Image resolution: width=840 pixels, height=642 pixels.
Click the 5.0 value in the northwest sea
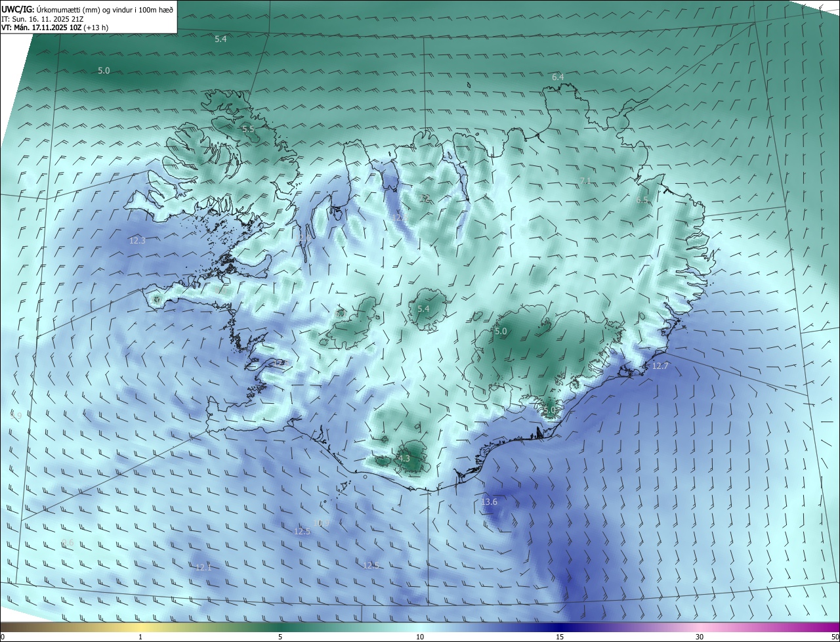(x=104, y=71)
